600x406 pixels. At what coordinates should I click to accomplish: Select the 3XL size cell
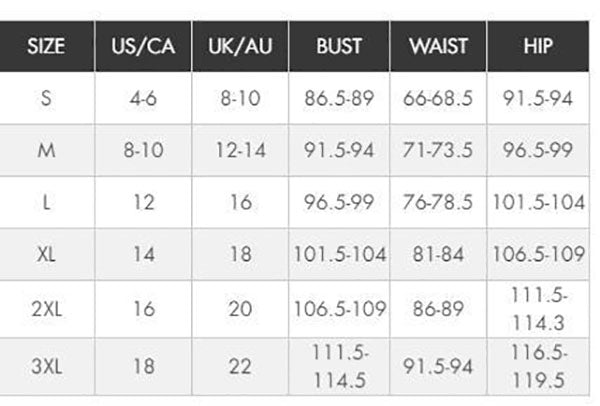(46, 366)
